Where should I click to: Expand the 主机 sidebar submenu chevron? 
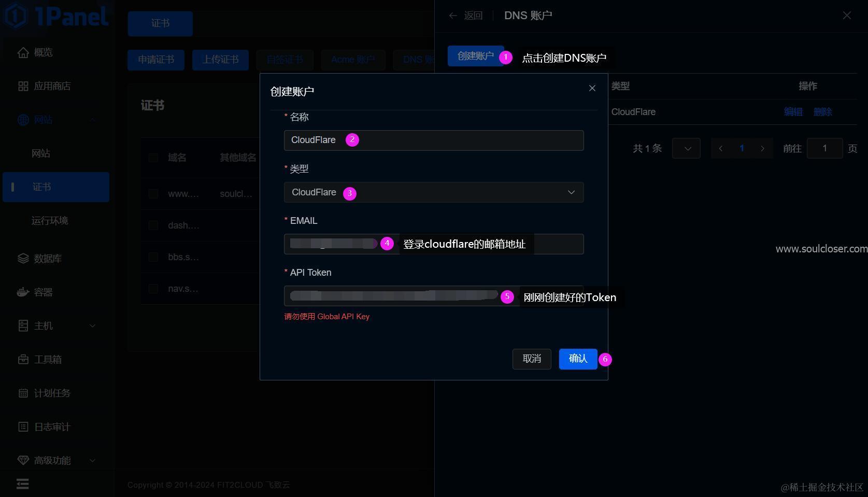[x=92, y=325]
